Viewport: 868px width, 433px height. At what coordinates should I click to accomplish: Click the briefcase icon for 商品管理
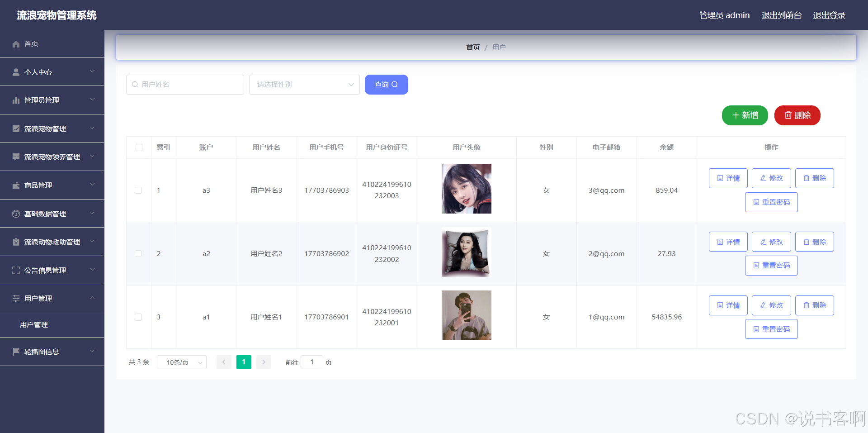coord(16,186)
